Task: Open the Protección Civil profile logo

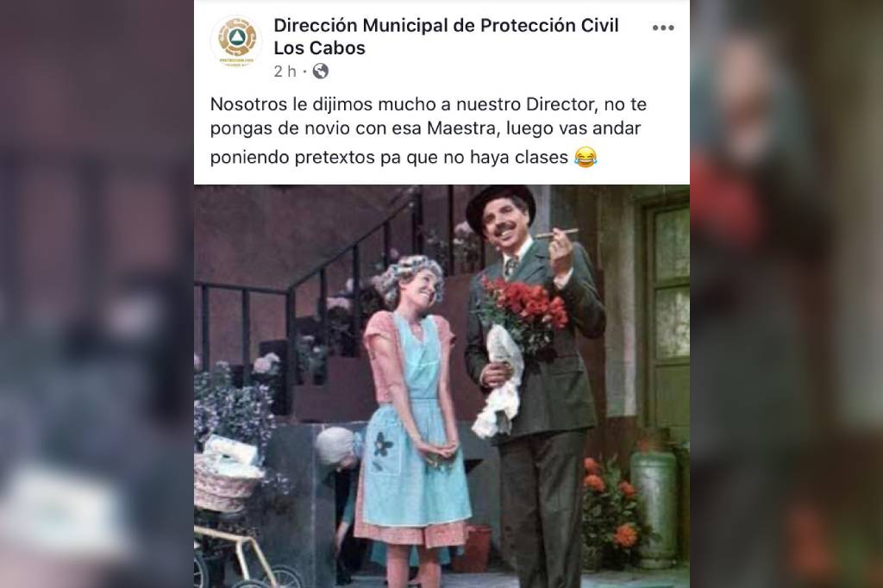Action: (236, 41)
